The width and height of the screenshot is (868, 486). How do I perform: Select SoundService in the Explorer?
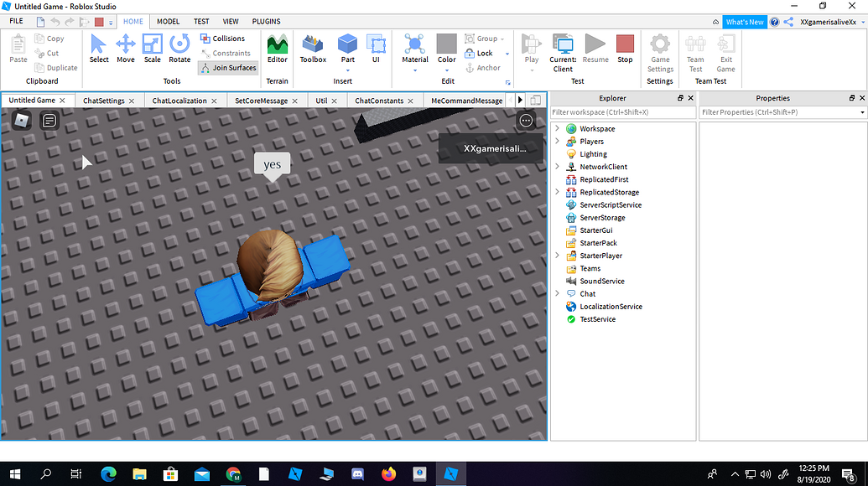pyautogui.click(x=602, y=281)
